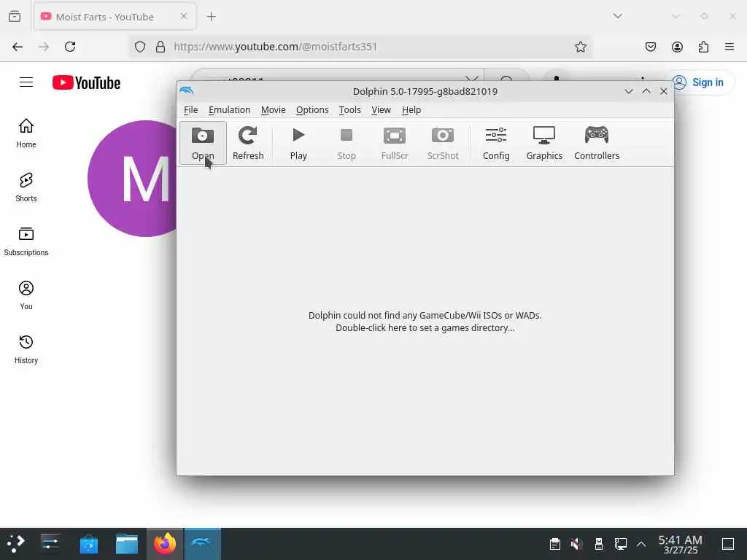Open YouTube Subscriptions in sidebar
The image size is (747, 560).
tap(26, 241)
